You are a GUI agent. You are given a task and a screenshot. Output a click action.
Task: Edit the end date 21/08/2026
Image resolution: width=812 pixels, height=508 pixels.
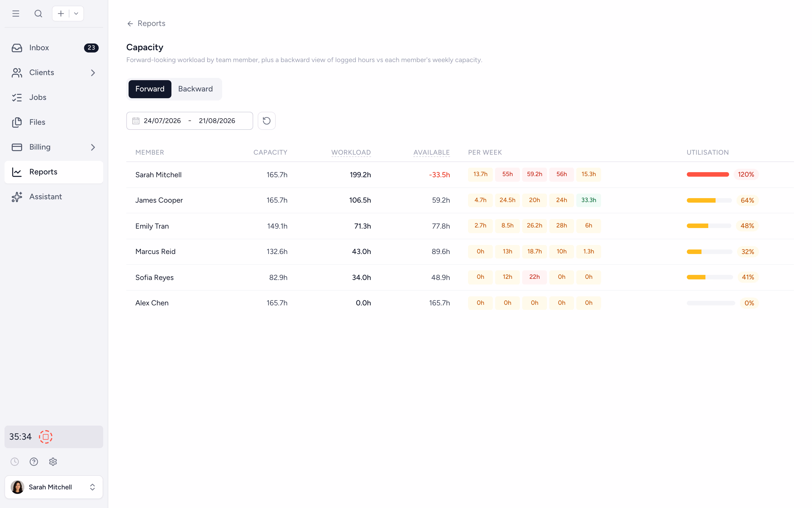pyautogui.click(x=217, y=121)
